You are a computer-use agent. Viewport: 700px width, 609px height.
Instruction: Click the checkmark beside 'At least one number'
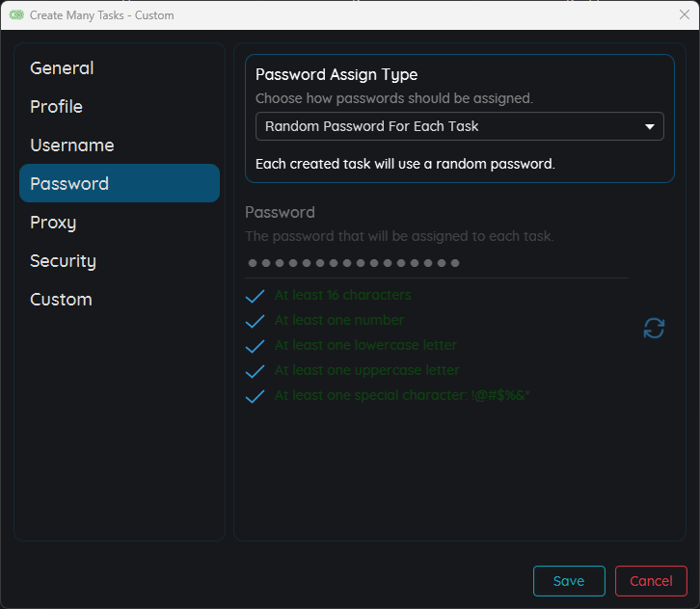(256, 321)
